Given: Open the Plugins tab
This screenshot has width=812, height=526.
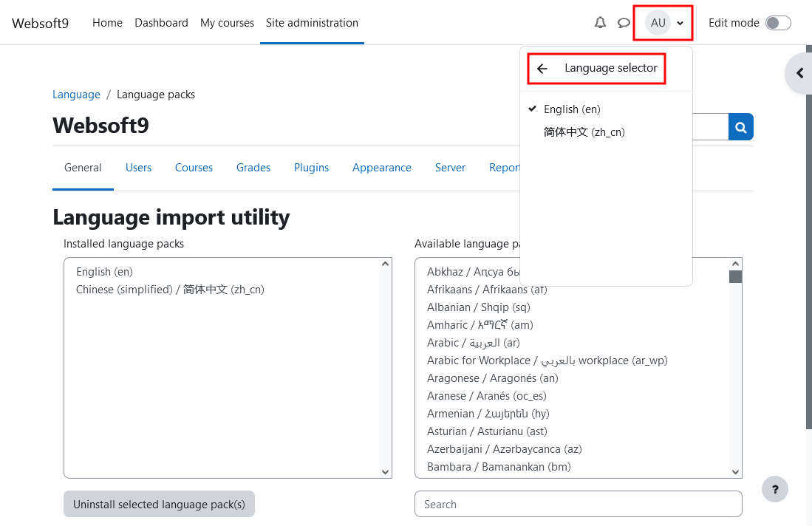Looking at the screenshot, I should pos(311,168).
